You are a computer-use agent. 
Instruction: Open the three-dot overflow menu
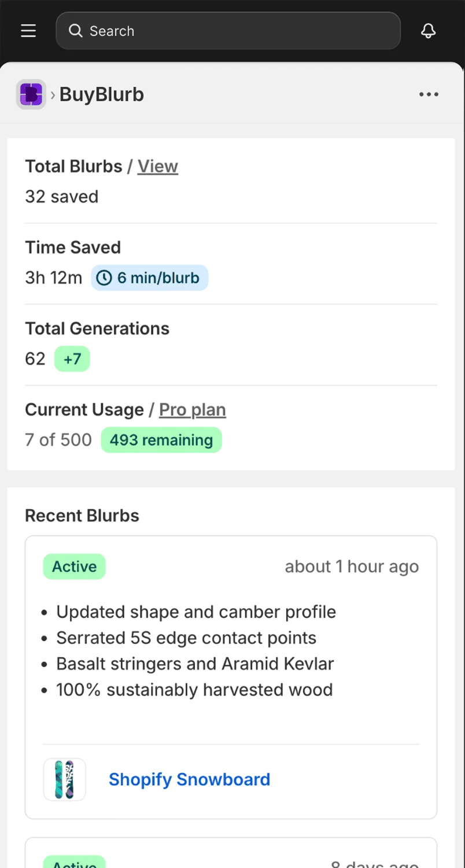429,94
